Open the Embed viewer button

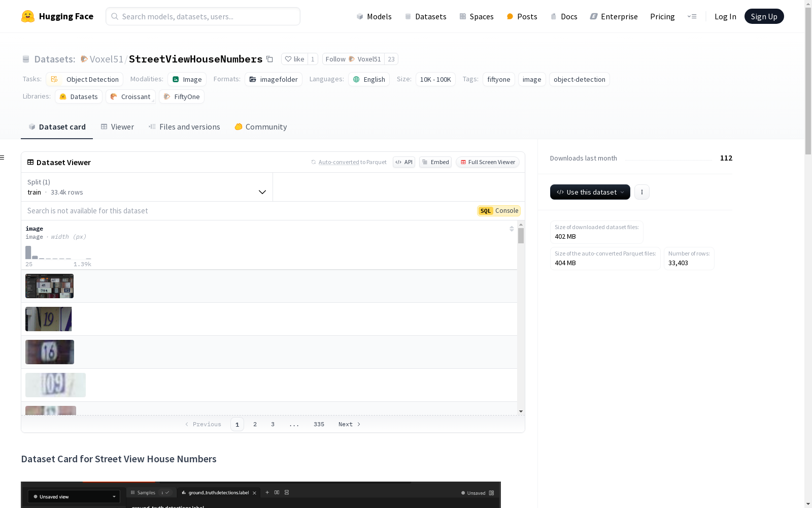coord(435,162)
